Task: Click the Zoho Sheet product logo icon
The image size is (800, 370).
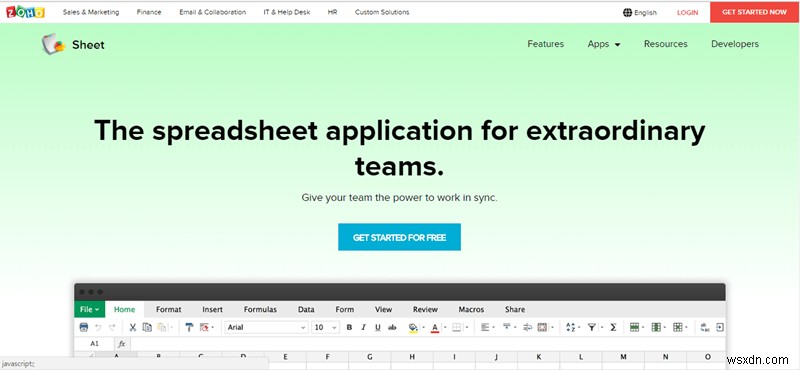Action: pos(53,44)
